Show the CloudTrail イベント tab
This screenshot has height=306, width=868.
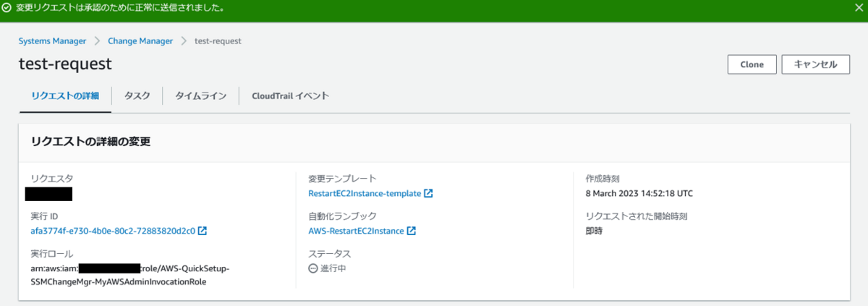coord(290,96)
